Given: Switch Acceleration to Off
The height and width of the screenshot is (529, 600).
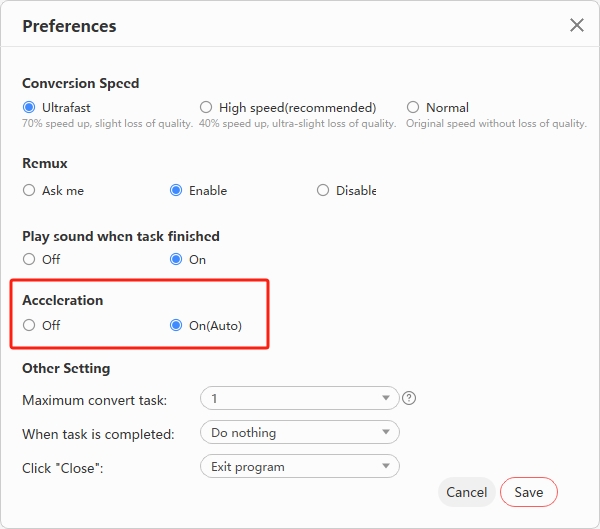Looking at the screenshot, I should pyautogui.click(x=29, y=325).
